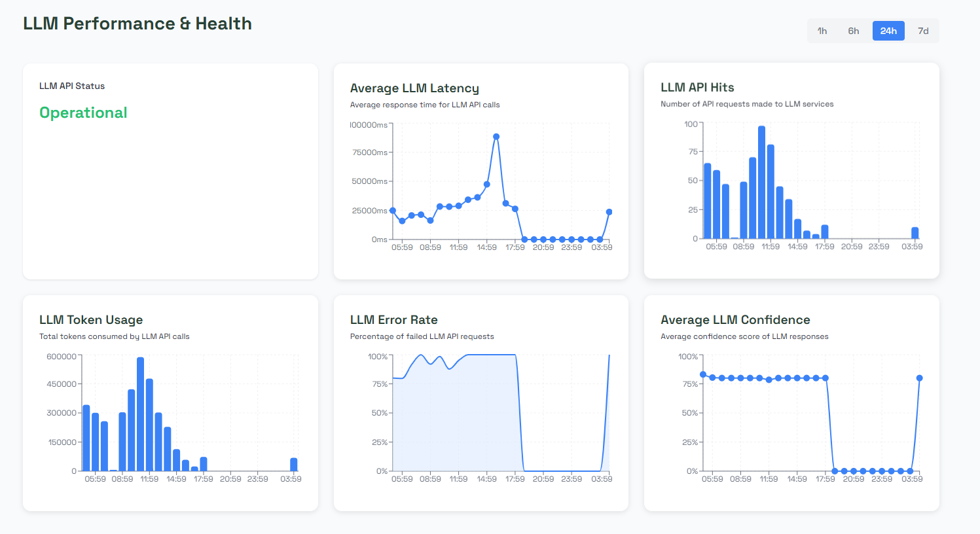The height and width of the screenshot is (534, 980).
Task: Click the rightmost bar in LLM API Hits
Action: coord(915,233)
